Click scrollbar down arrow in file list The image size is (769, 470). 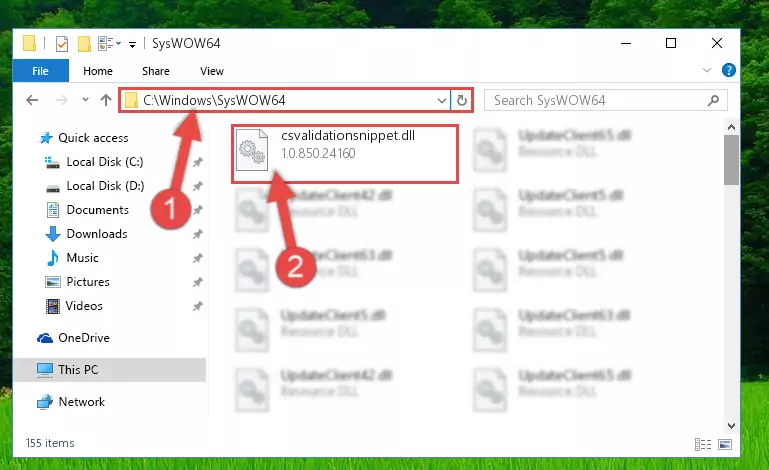point(731,426)
